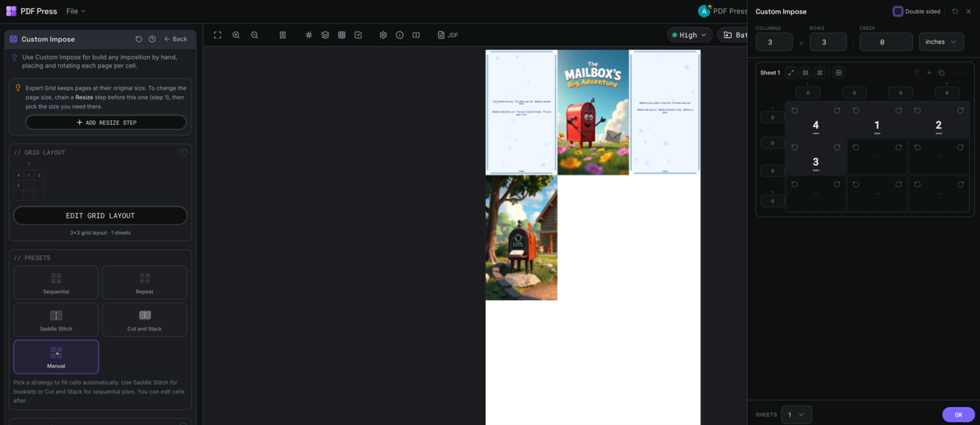
Task: Open the inches units dropdown
Action: point(941,42)
